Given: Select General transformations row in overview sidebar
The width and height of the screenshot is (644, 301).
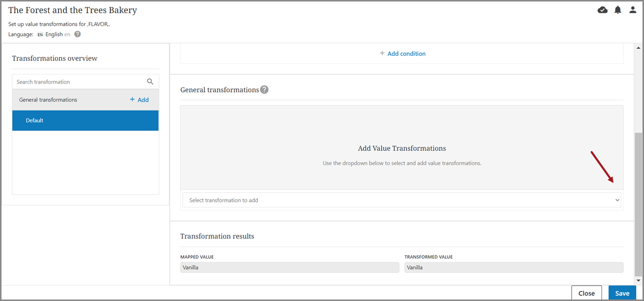Looking at the screenshot, I should click(x=48, y=99).
